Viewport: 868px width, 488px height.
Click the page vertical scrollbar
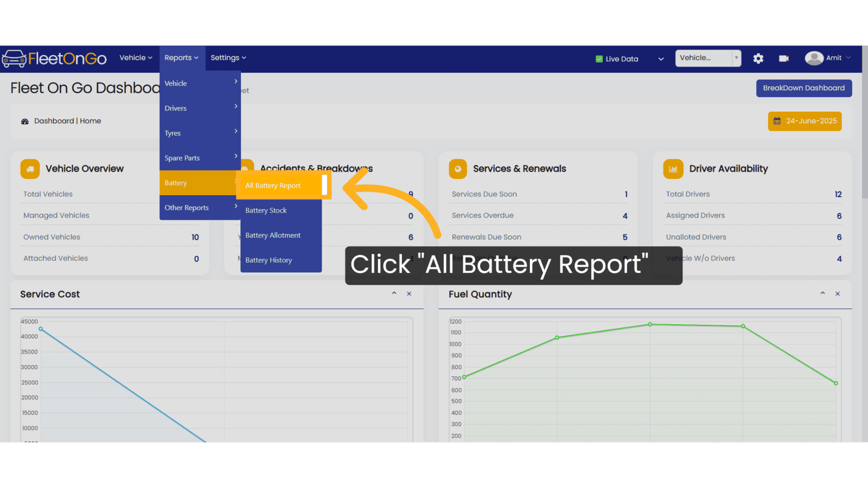(865, 122)
